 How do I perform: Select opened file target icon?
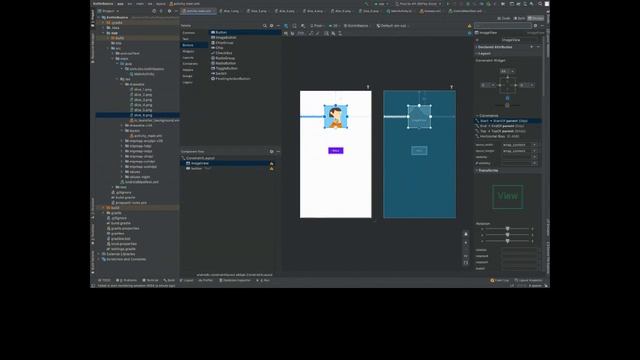click(x=154, y=11)
